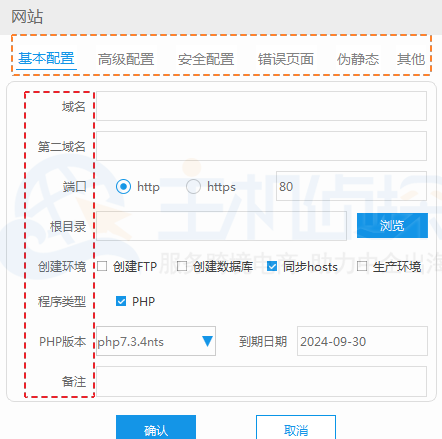This screenshot has height=439, width=442.
Task: Go to the 错误页面 tab
Action: point(286,59)
